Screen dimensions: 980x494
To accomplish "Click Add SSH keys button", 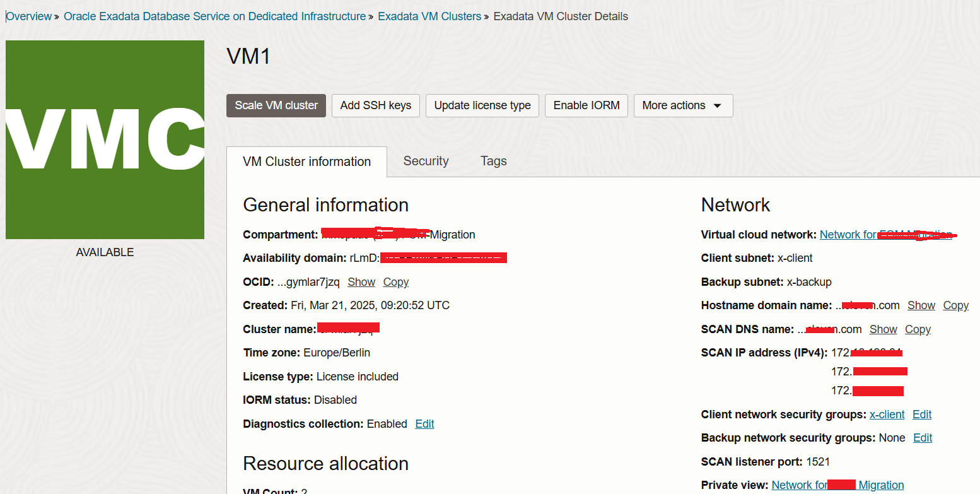I will point(376,105).
